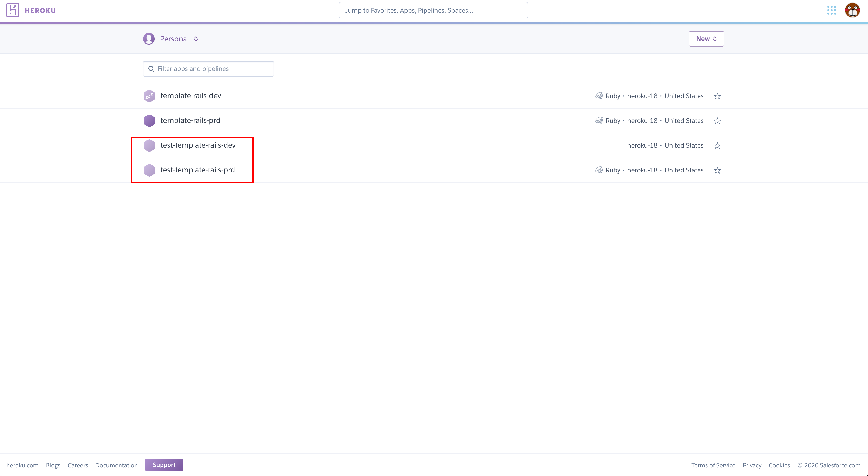
Task: Open the nine-dot app switcher grid
Action: (831, 10)
